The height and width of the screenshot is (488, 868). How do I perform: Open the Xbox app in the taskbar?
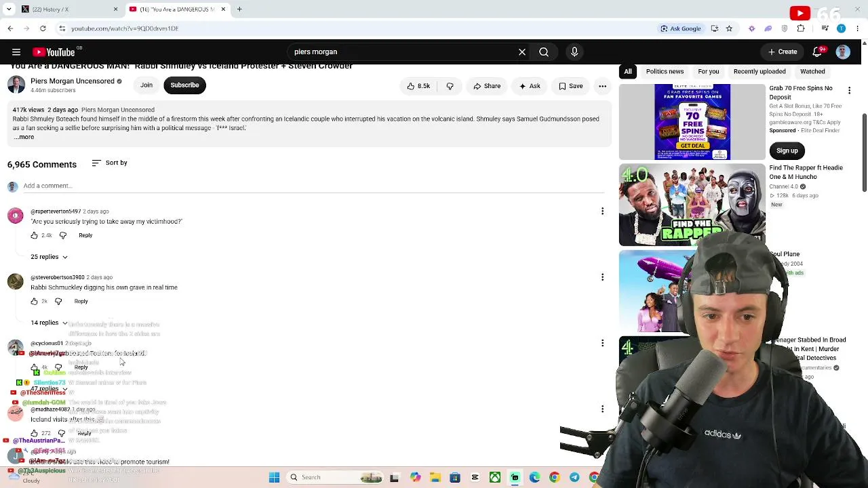(495, 478)
